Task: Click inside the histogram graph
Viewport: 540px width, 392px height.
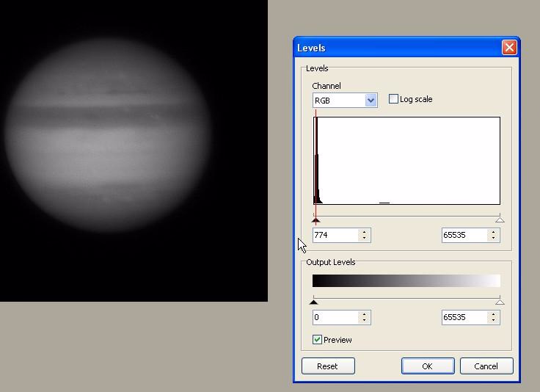Action: tap(407, 161)
